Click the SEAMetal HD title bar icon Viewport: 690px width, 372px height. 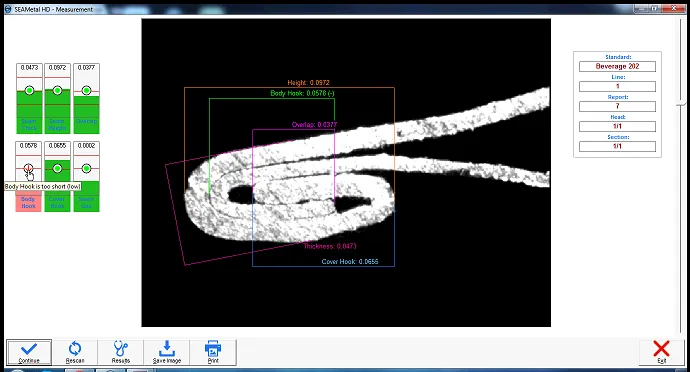8,9
